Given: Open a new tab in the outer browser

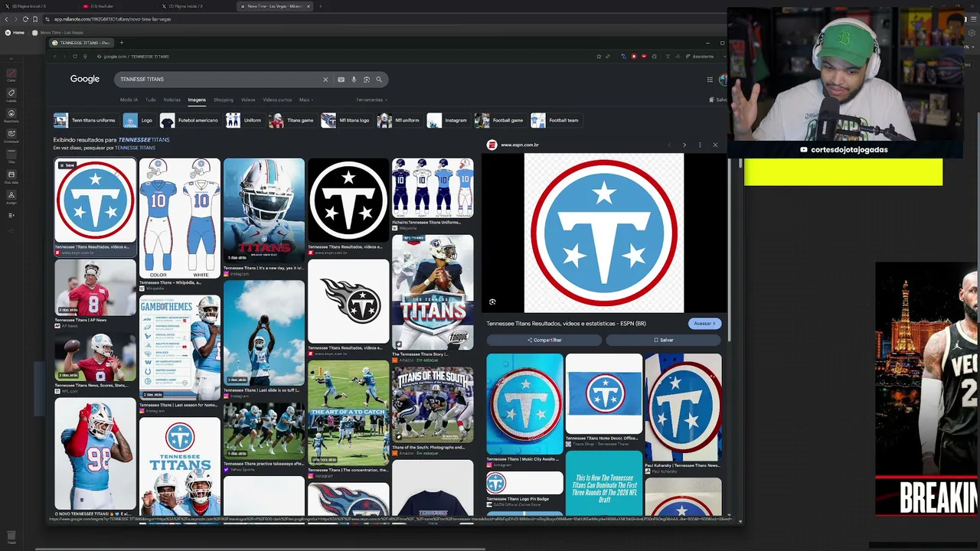Looking at the screenshot, I should coord(320,6).
